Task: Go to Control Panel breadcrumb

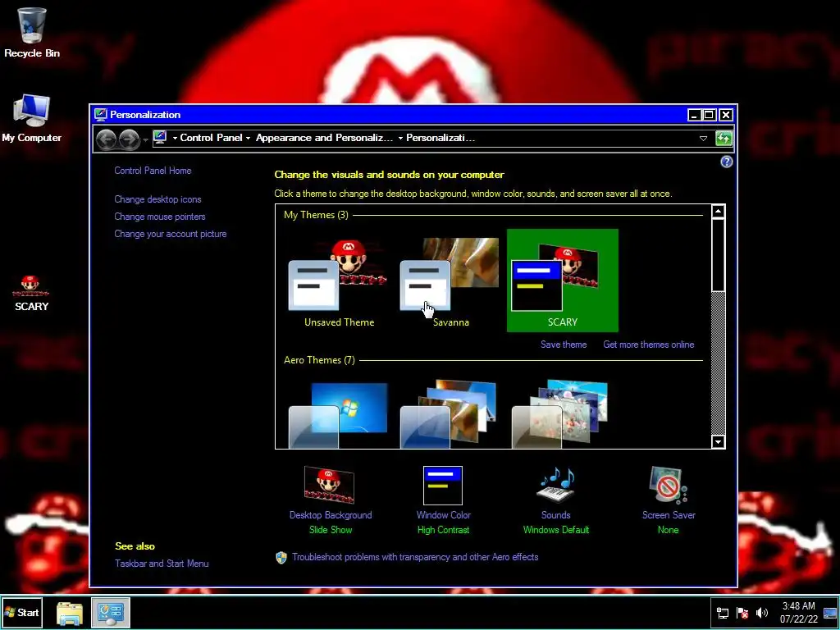Action: (211, 138)
